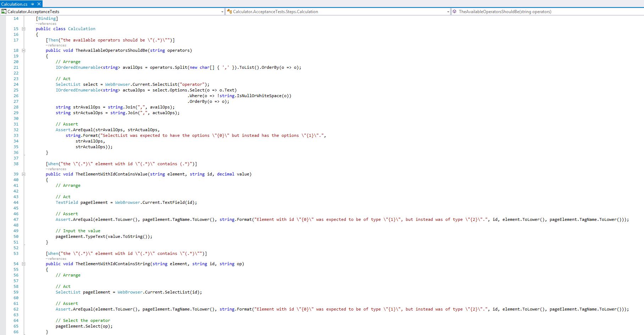This screenshot has height=335, width=644.
Task: Click the method cube icon in member dropdown
Action: tap(455, 12)
